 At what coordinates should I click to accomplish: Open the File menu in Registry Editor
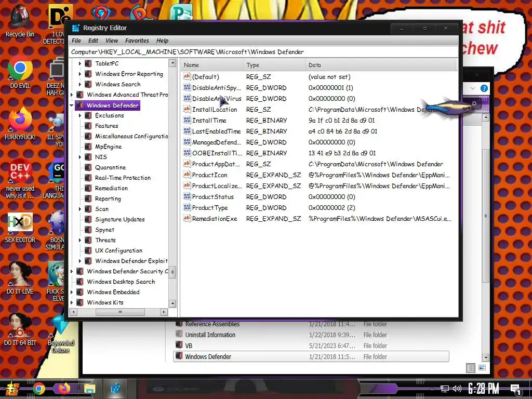pos(76,41)
